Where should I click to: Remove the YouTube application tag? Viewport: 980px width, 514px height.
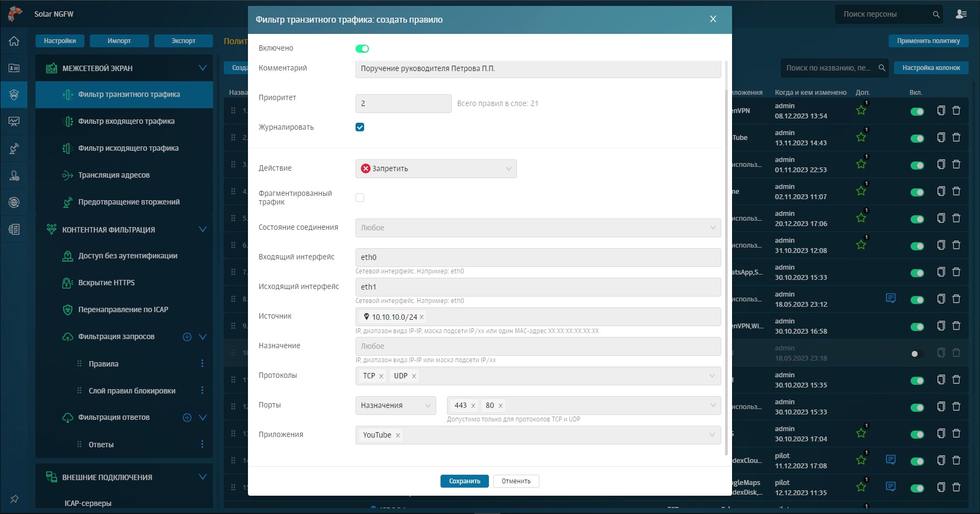[x=398, y=435]
